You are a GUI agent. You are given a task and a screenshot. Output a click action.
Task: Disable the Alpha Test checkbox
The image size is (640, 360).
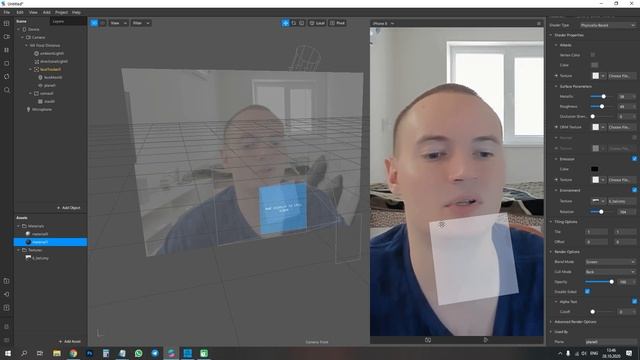click(634, 301)
